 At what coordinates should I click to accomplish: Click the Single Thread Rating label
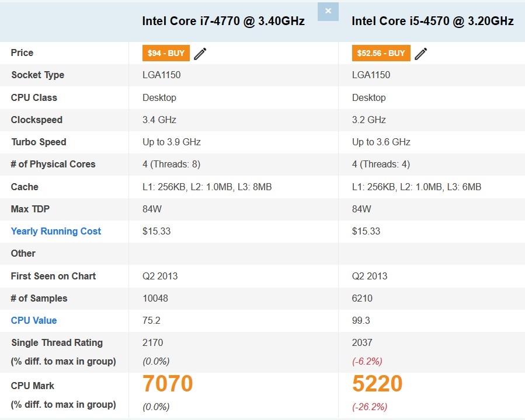(x=57, y=342)
